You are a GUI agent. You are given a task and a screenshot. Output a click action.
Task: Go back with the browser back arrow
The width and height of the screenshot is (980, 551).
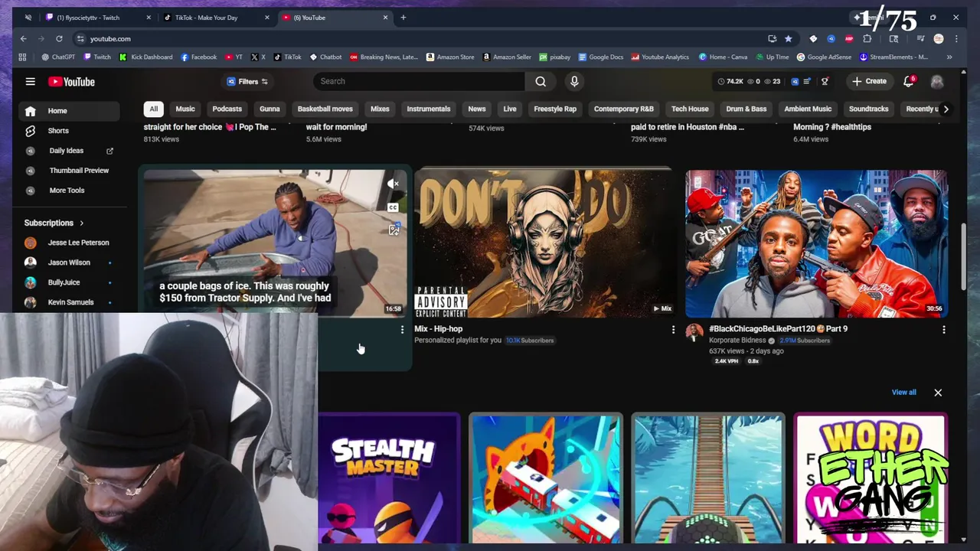coord(24,38)
